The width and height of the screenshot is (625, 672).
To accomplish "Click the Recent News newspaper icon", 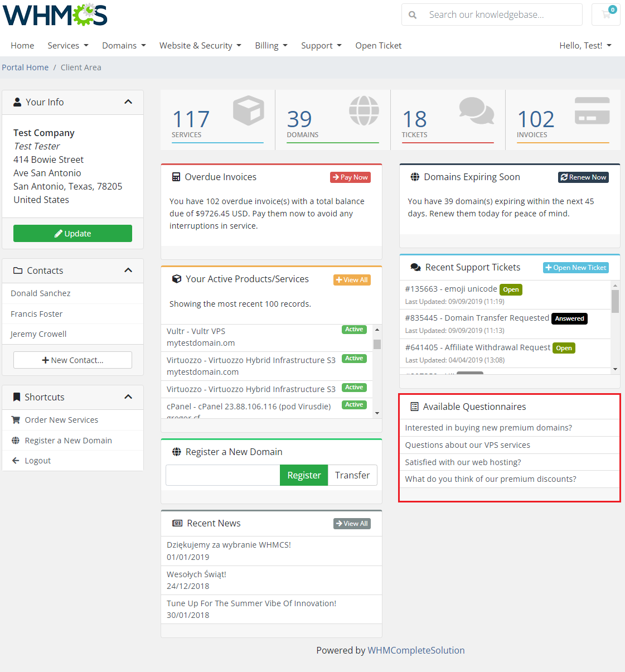I will pos(177,523).
